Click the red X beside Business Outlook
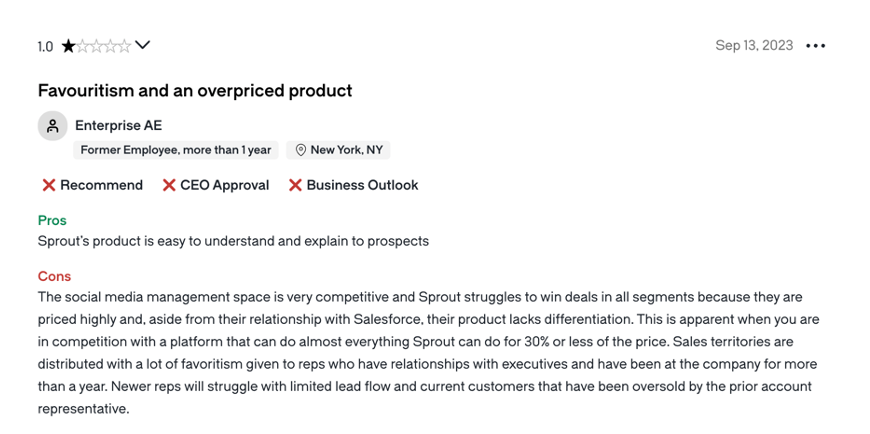Image resolution: width=870 pixels, height=434 pixels. [x=295, y=185]
